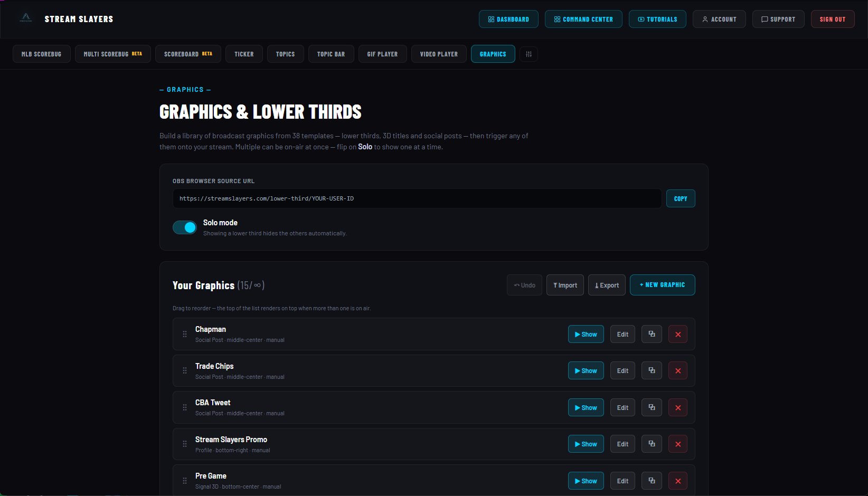
Task: Edit the CBA Tweet graphic
Action: [622, 407]
